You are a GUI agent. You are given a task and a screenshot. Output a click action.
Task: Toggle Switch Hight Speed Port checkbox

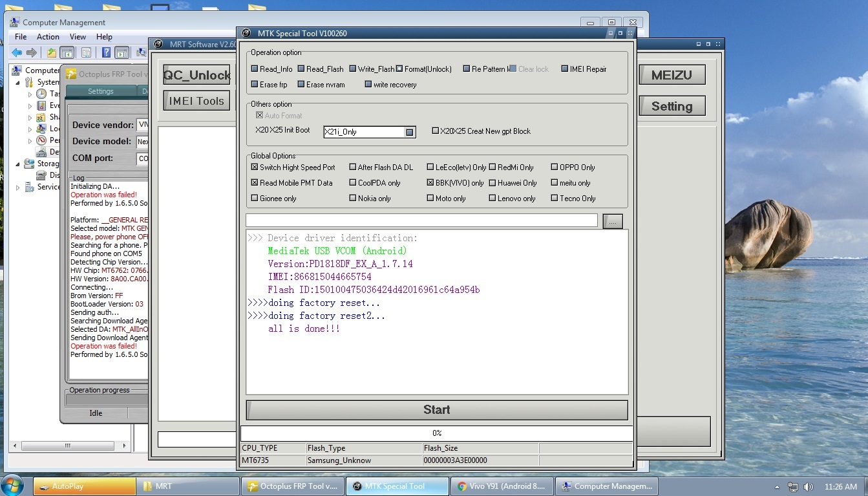[x=255, y=167]
